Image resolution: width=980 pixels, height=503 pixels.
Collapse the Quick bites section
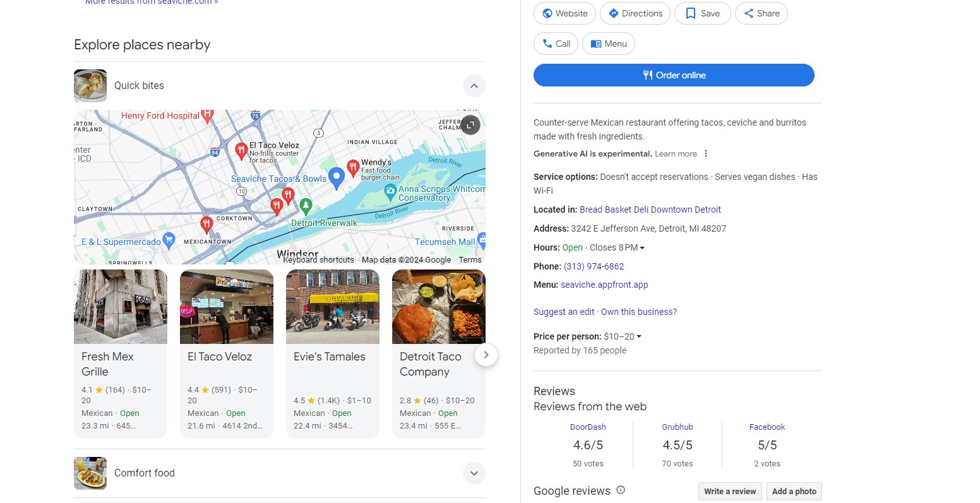point(474,85)
